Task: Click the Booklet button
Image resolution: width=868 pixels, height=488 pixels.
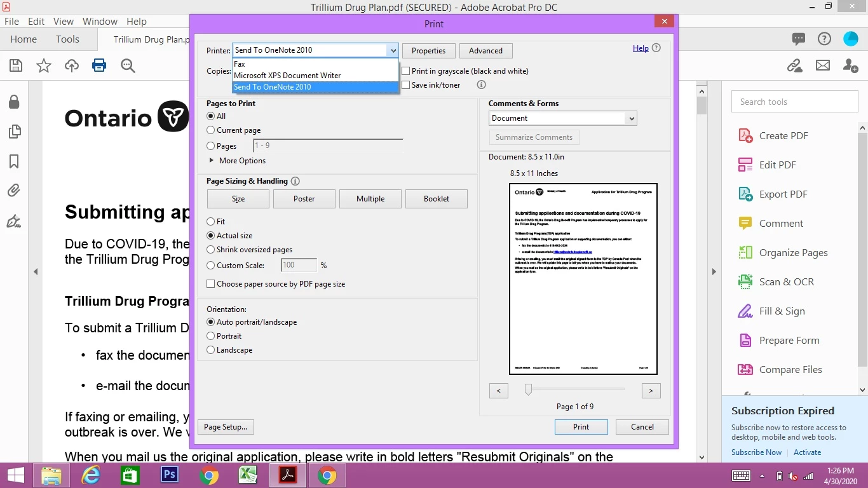Action: (437, 199)
